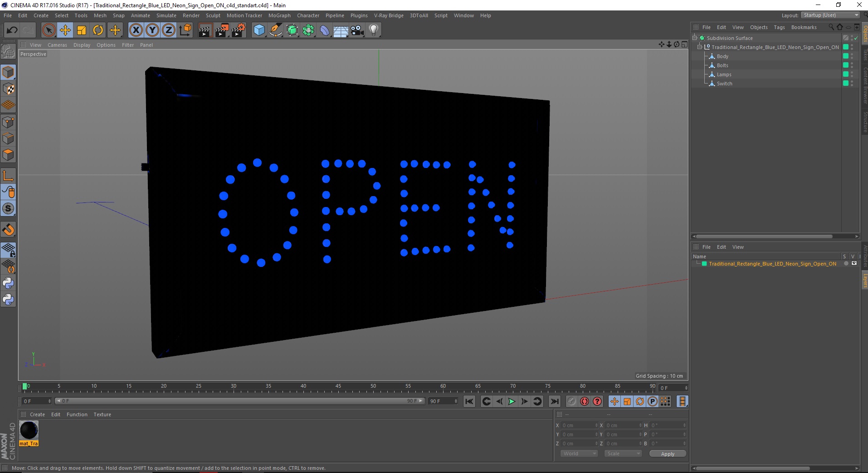The image size is (868, 473).
Task: Collapse the Subdivision Surface object tree
Action: pyautogui.click(x=694, y=38)
